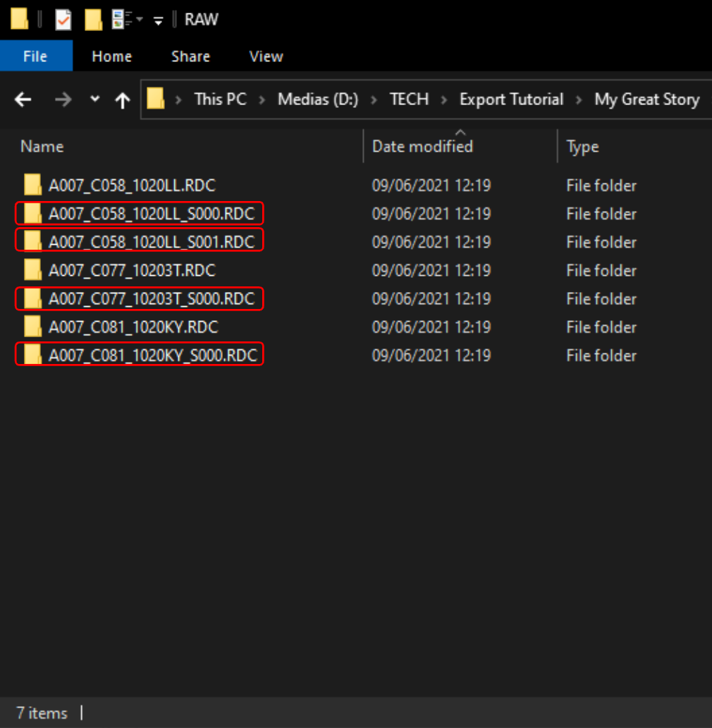Click folder icon of A007_C058_1020LL_S000.RDC
Viewport: 712px width, 728px height.
pyautogui.click(x=32, y=213)
